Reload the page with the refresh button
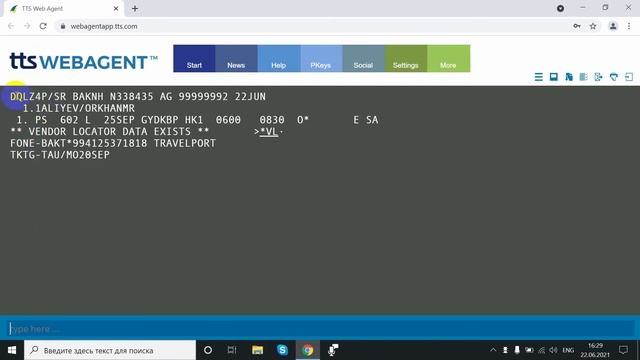640x360 pixels. pos(43,26)
